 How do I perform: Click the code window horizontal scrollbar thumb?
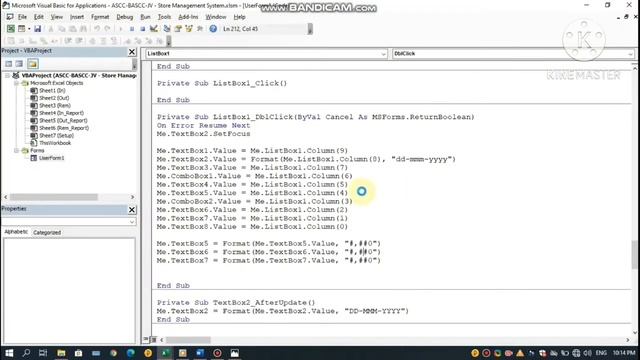click(188, 340)
